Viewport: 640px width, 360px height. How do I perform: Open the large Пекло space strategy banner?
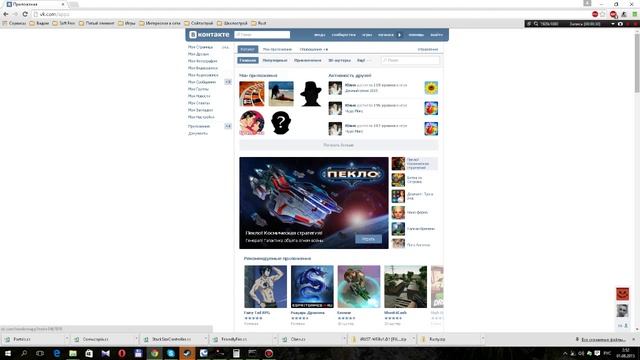coord(313,203)
